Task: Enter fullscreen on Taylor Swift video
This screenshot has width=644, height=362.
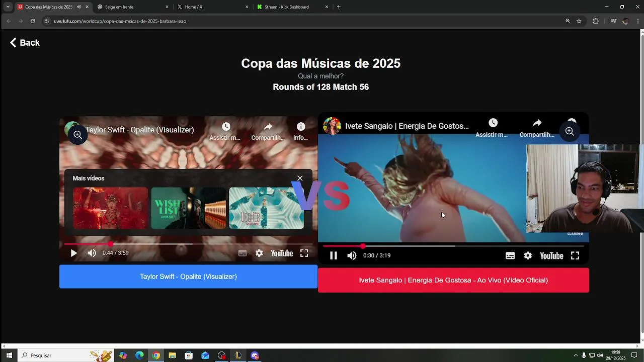Action: 304,253
